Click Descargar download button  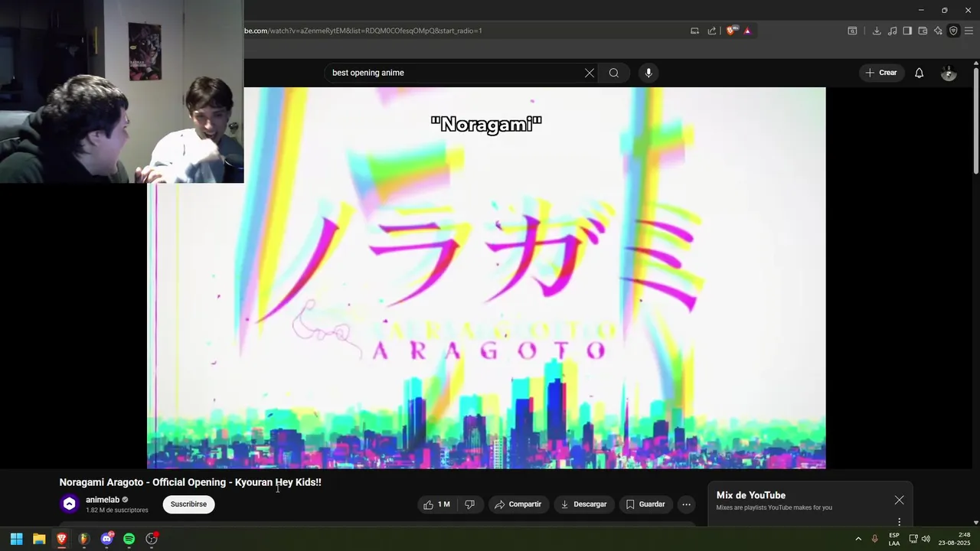583,504
